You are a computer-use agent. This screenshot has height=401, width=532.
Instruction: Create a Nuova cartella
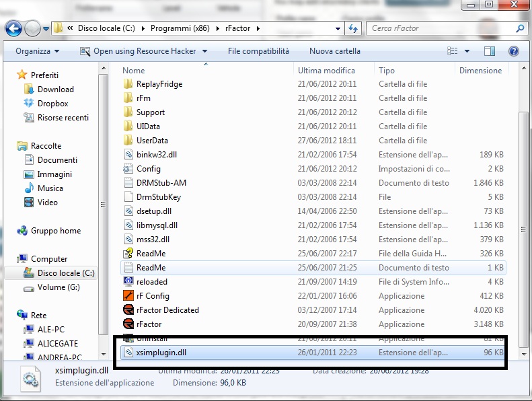(x=334, y=51)
